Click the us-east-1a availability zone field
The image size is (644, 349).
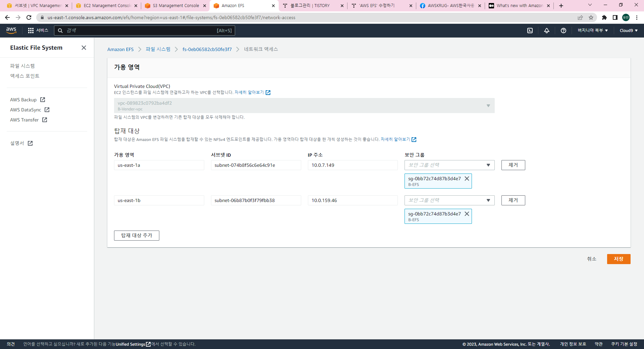pyautogui.click(x=159, y=165)
